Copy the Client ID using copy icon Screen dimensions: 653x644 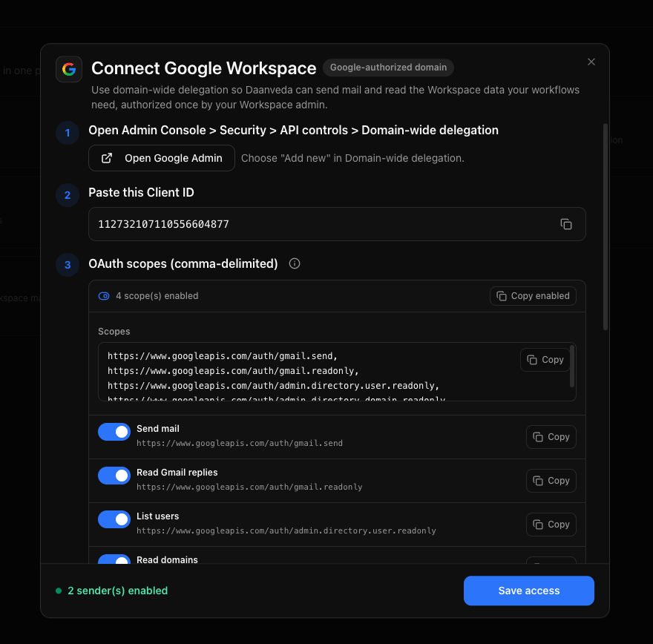click(x=565, y=224)
